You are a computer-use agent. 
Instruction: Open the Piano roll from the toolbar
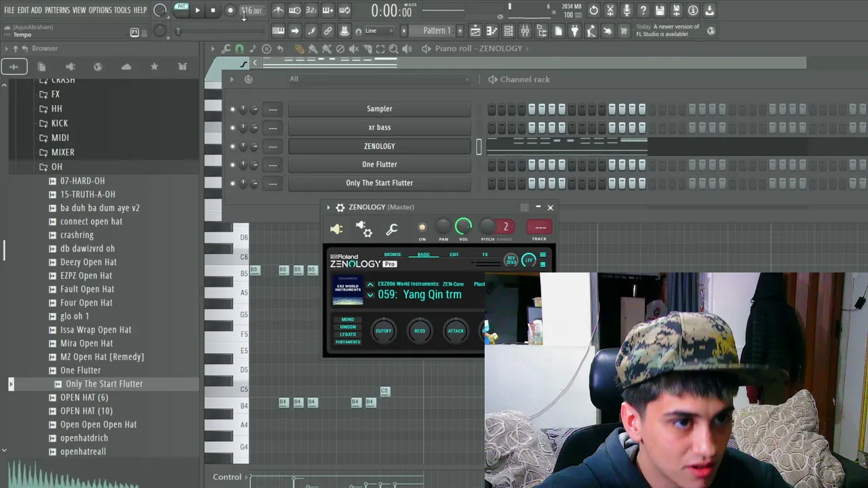click(x=492, y=31)
